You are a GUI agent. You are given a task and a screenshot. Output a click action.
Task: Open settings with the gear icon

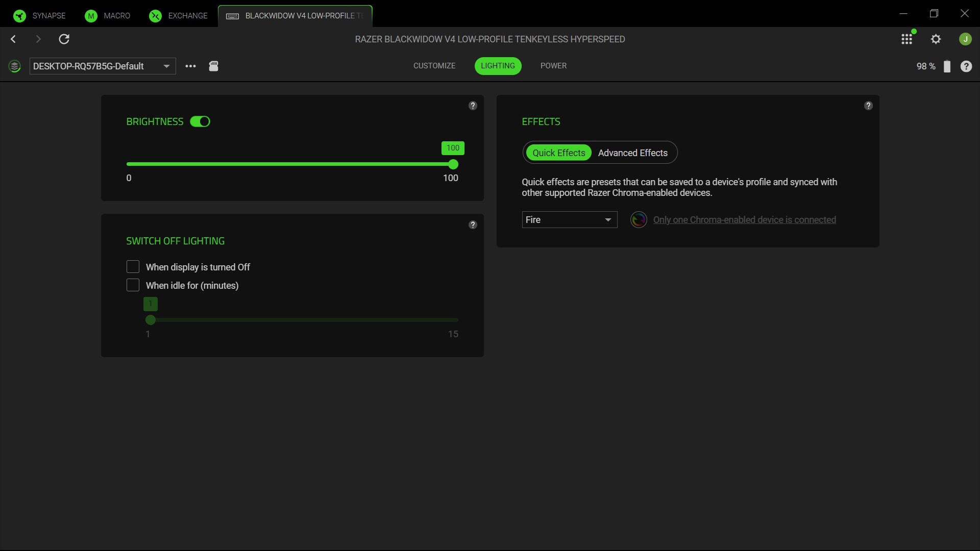click(936, 39)
